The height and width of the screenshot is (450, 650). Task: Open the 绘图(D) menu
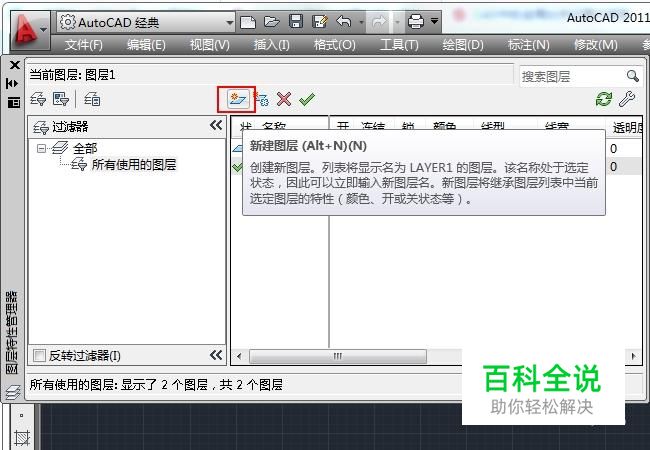point(463,44)
